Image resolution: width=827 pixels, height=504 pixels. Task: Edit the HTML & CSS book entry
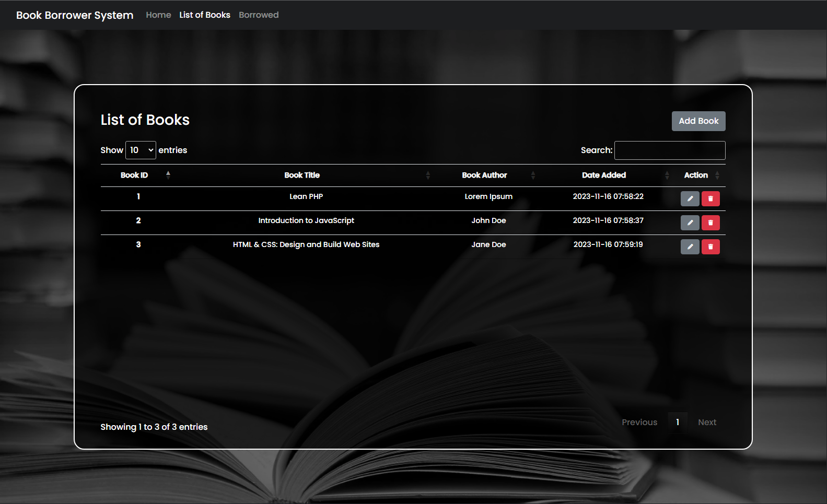click(x=690, y=247)
